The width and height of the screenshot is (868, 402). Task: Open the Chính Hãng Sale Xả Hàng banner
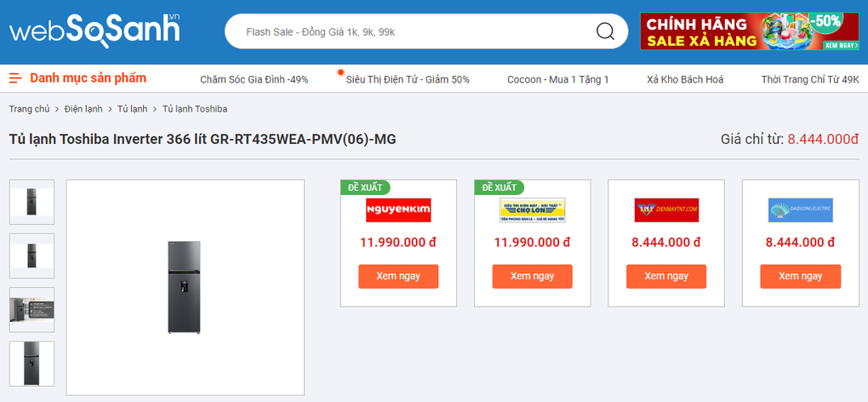(x=750, y=31)
